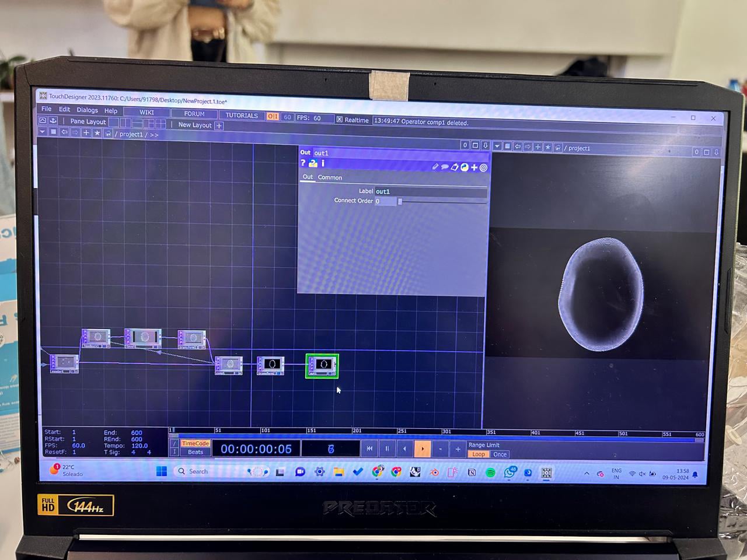Adjust the Connect Order slider
This screenshot has height=560, width=747.
442,202
